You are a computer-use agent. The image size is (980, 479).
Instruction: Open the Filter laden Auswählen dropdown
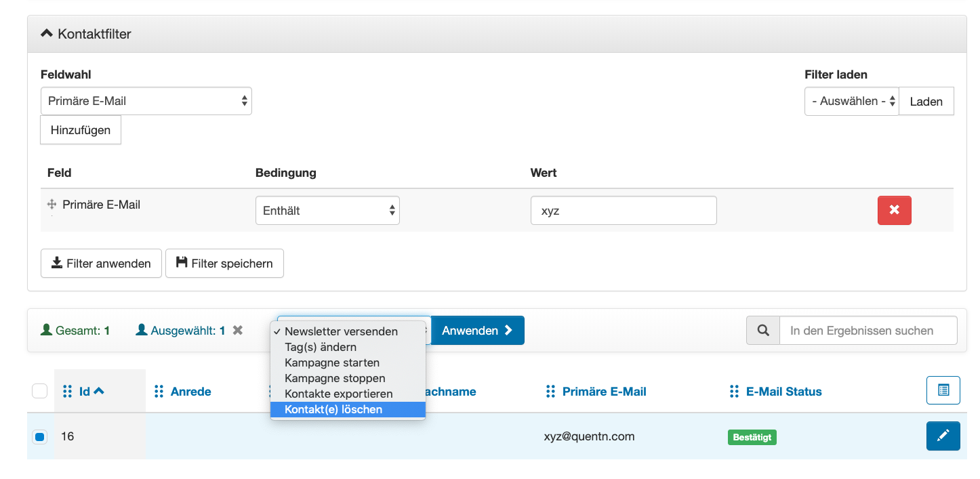[x=852, y=102]
